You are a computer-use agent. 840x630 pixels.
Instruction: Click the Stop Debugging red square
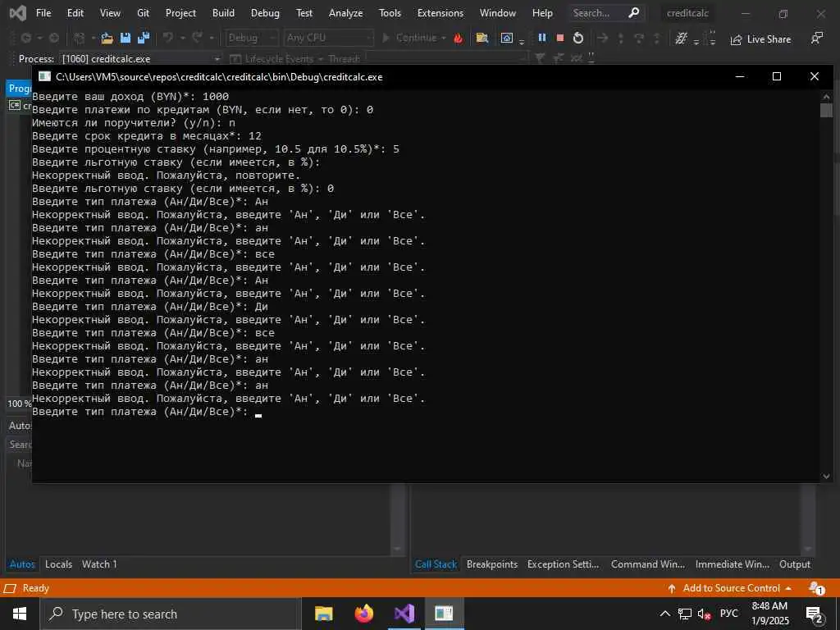pos(560,38)
